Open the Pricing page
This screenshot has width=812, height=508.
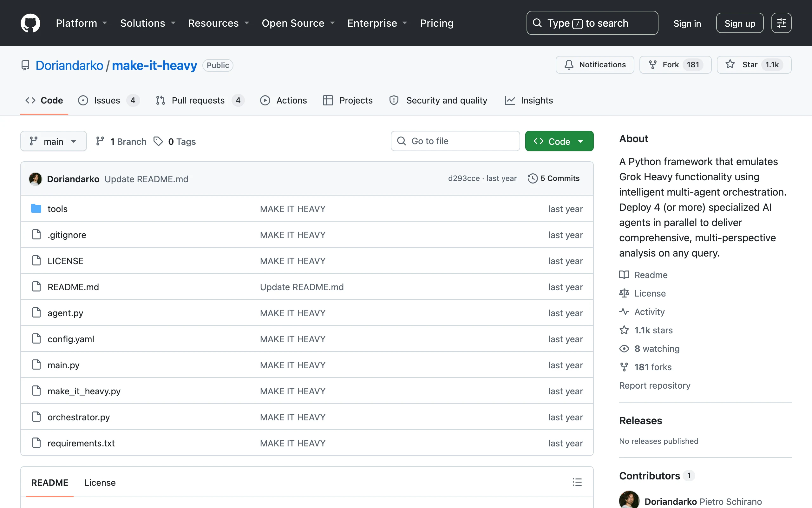pos(436,23)
